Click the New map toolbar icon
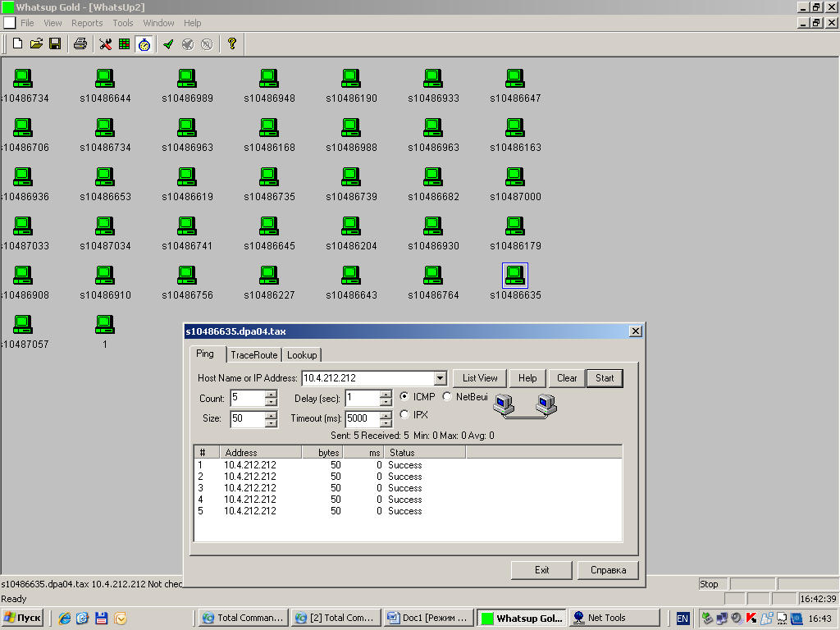This screenshot has height=630, width=840. tap(17, 43)
